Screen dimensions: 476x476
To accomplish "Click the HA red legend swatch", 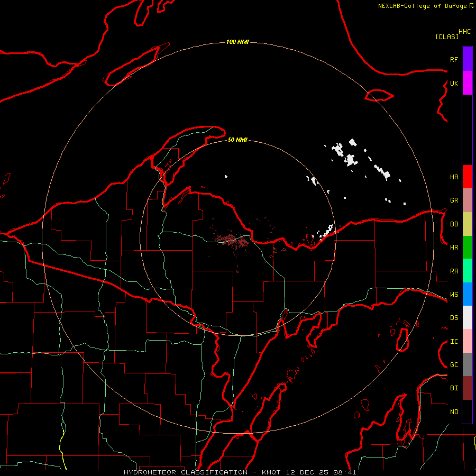I will click(467, 177).
